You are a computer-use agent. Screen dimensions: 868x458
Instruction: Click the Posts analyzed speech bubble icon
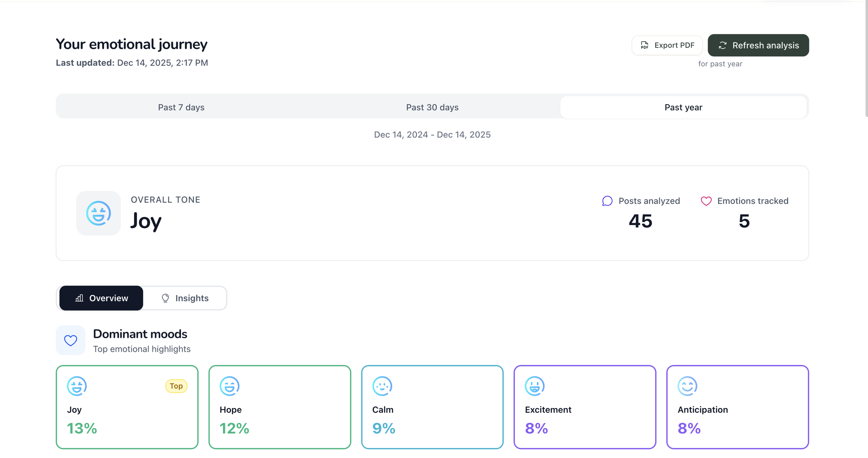[x=607, y=201]
